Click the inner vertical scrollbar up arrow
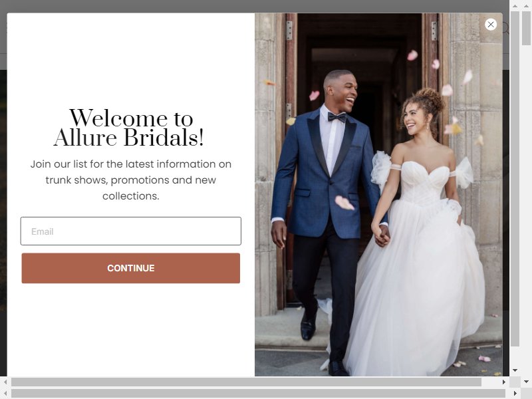532x399 pixels. click(515, 6)
